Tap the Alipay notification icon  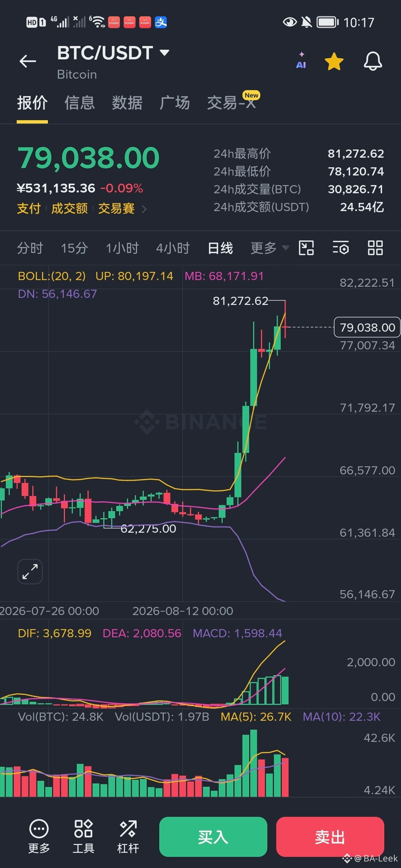click(x=161, y=22)
